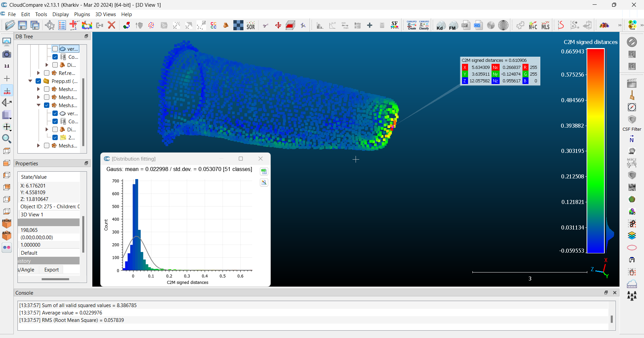Open the Plugins menu

click(x=82, y=14)
